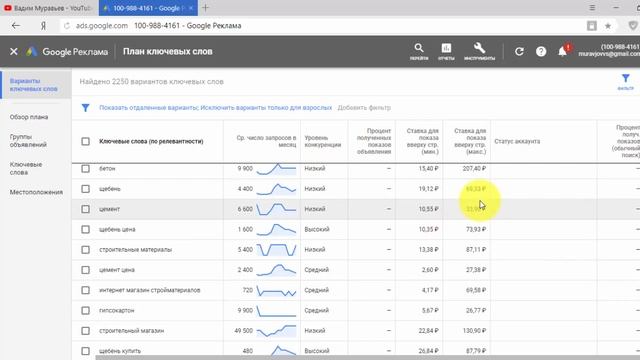Open the Help question mark icon
The width and height of the screenshot is (640, 360).
(541, 51)
